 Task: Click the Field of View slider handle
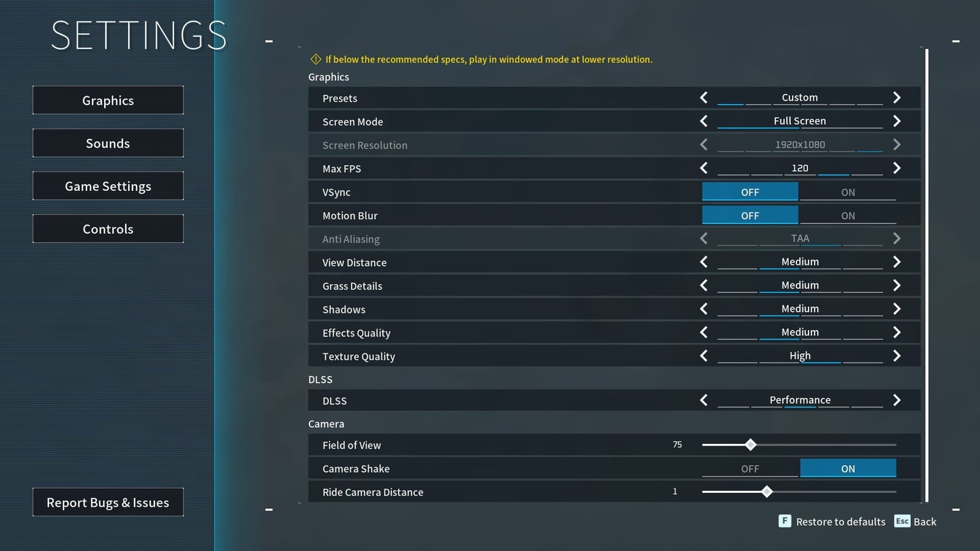(x=751, y=444)
